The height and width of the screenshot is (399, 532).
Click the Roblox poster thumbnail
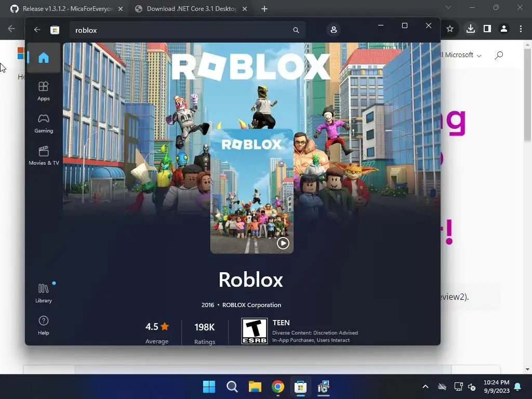(252, 191)
